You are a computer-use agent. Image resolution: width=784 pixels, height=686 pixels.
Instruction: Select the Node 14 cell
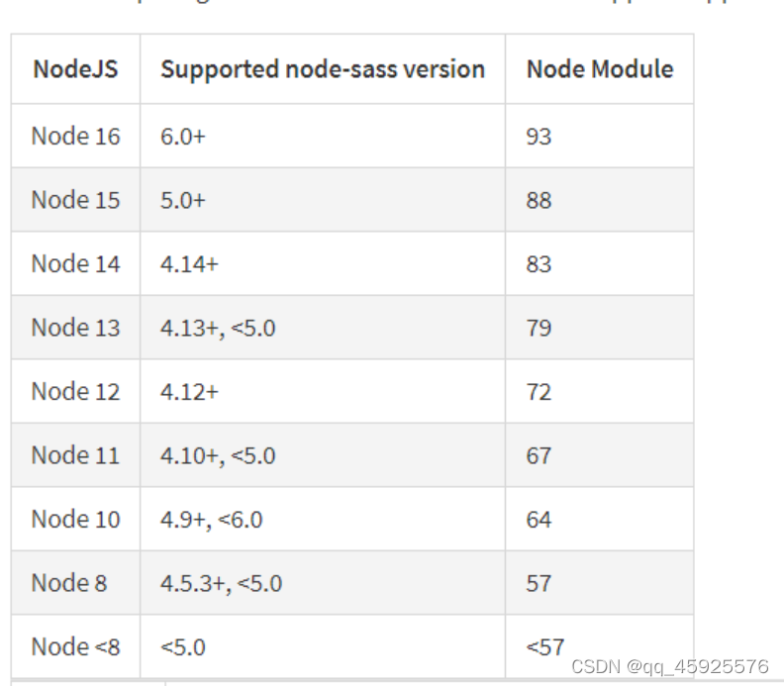75,263
